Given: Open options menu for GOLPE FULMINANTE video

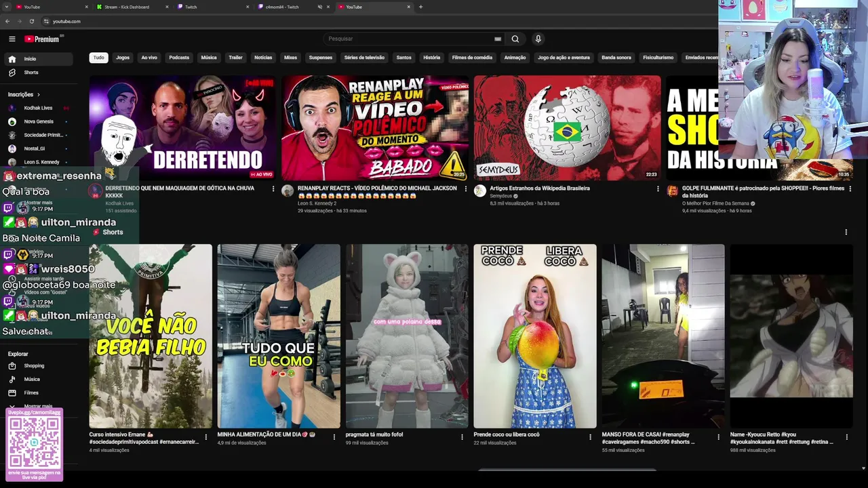Looking at the screenshot, I should [850, 189].
